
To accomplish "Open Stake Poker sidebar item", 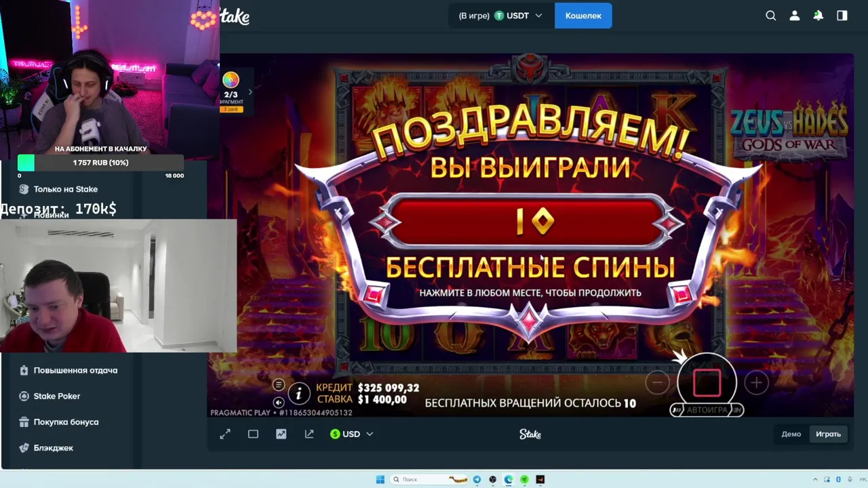I will pos(57,396).
